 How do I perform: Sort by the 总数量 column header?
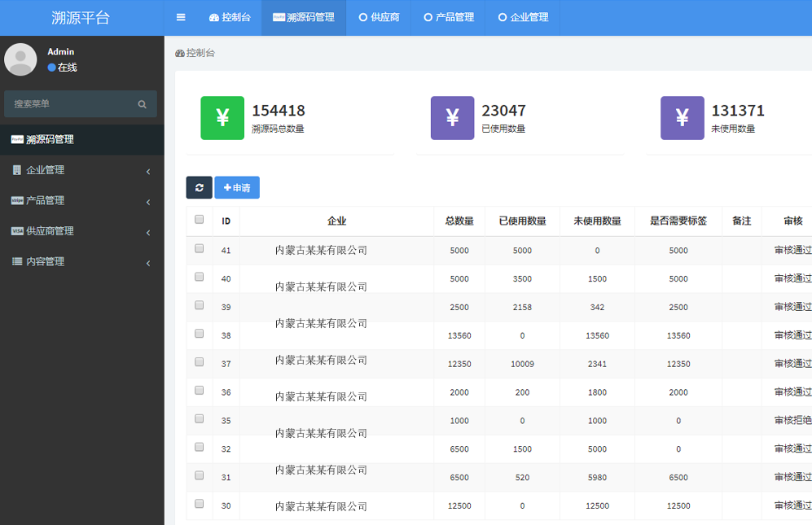click(459, 221)
